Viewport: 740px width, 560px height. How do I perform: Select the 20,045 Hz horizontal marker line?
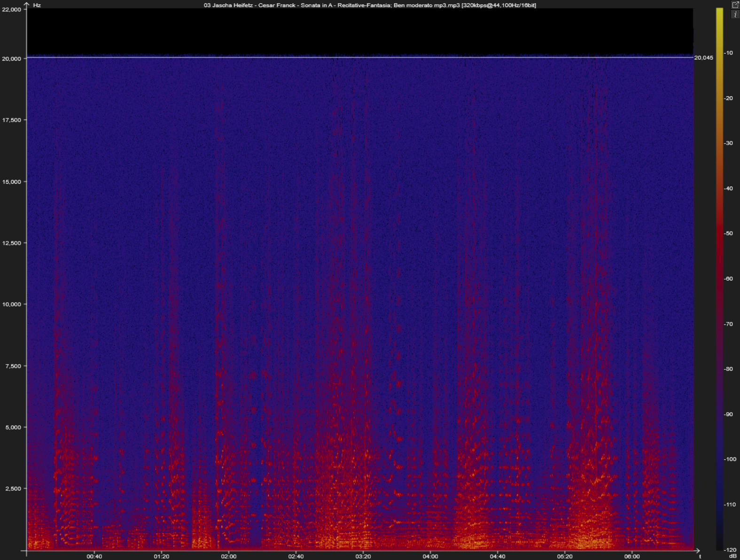[x=360, y=57]
